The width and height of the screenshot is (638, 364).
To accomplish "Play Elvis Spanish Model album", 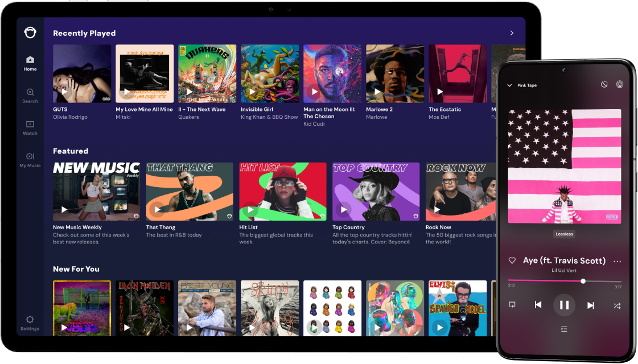I will (440, 328).
